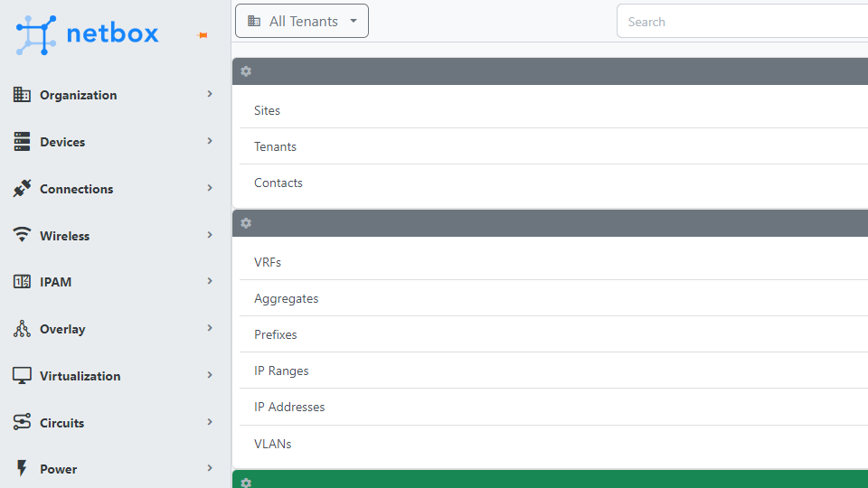Open the Prefixes link
Screen dimensions: 868x488
pos(275,334)
